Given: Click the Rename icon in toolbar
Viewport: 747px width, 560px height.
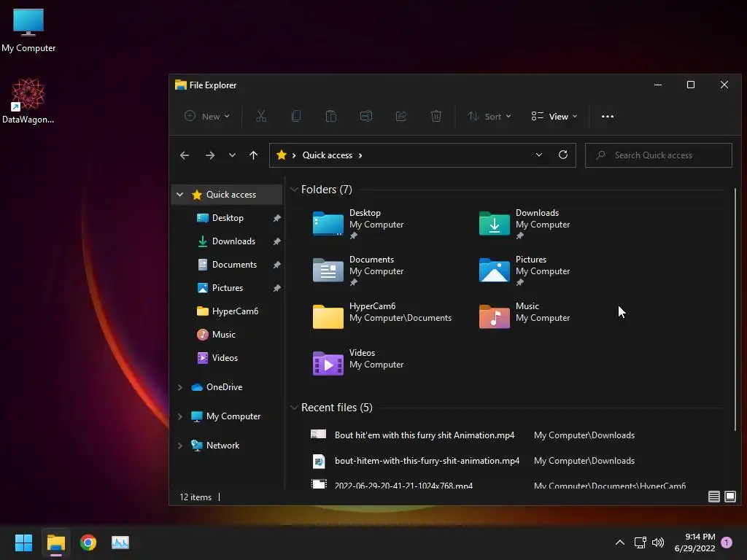Looking at the screenshot, I should click(366, 116).
